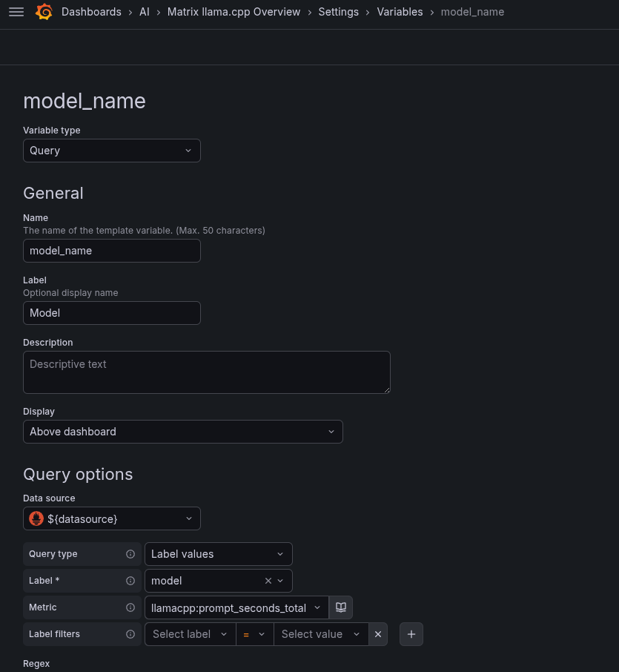The height and width of the screenshot is (672, 619).
Task: Open the Variable type dropdown
Action: click(x=112, y=151)
